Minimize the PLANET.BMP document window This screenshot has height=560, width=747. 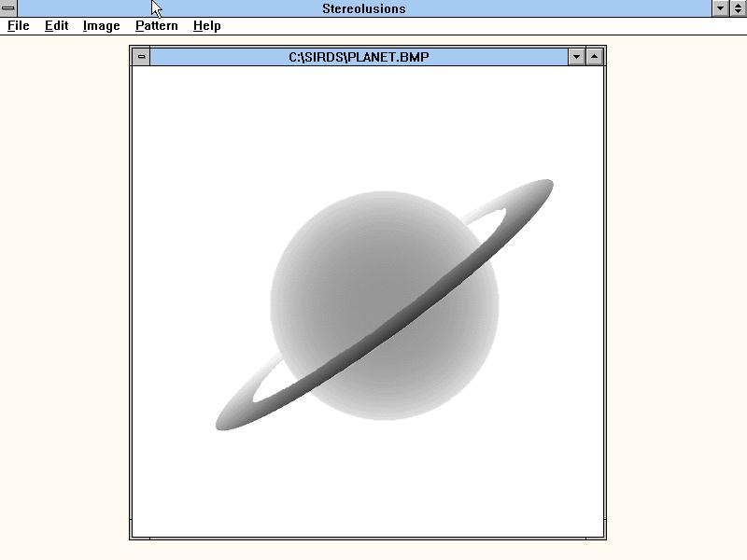coord(576,57)
